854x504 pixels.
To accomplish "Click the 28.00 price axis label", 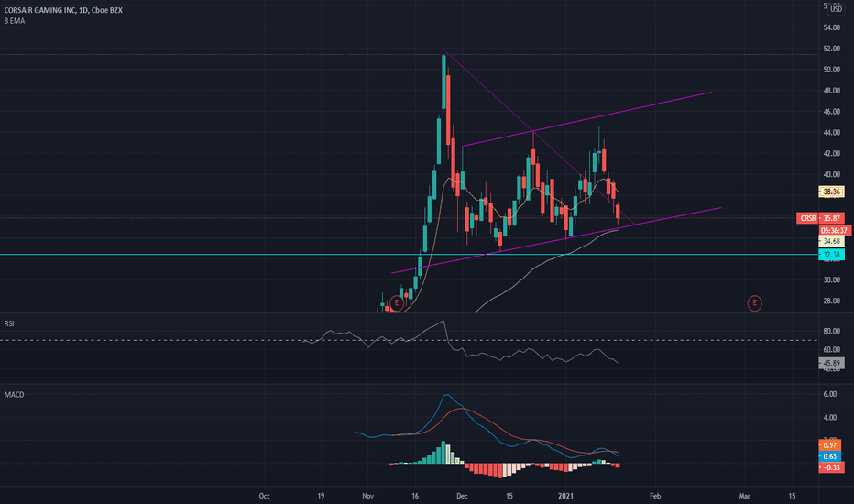I will [x=832, y=301].
